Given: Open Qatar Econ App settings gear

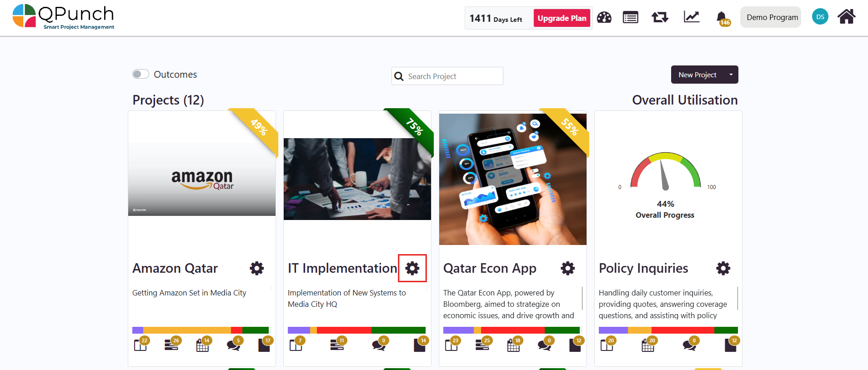Looking at the screenshot, I should pyautogui.click(x=568, y=268).
